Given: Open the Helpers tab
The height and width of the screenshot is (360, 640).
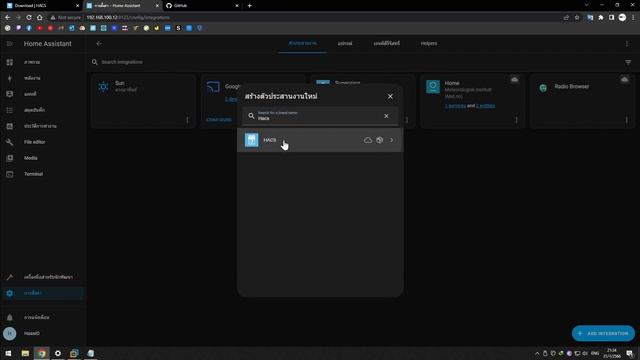Looking at the screenshot, I should click(x=429, y=43).
